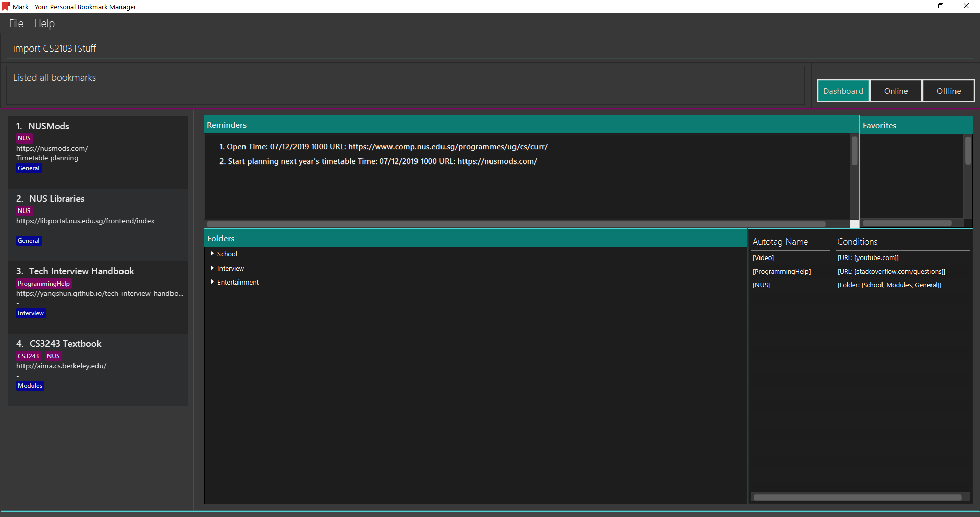Click the Interview folder label under Tech Interview Handbook
Viewport: 980px width, 517px height.
coord(31,313)
